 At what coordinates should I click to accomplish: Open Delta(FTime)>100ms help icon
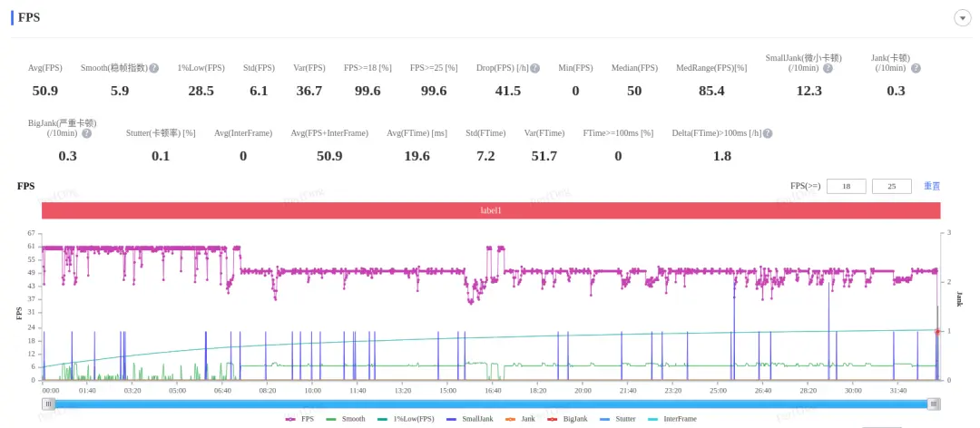768,133
